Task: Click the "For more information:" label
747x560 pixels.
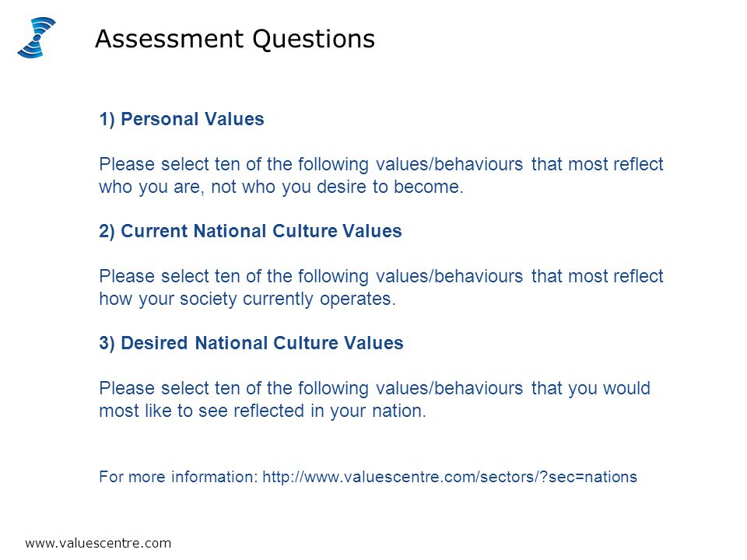Action: point(179,477)
